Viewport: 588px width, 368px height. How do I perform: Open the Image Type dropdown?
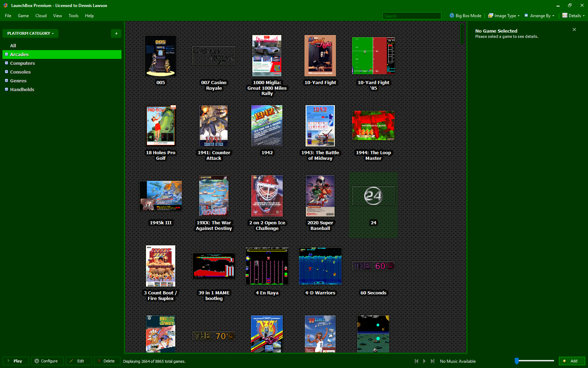[504, 16]
